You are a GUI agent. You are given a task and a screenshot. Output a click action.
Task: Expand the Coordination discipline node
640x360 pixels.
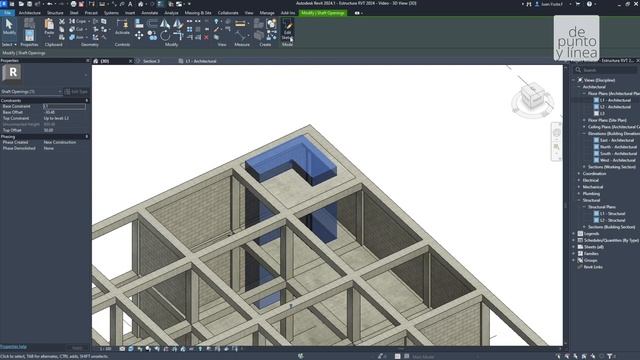[579, 174]
